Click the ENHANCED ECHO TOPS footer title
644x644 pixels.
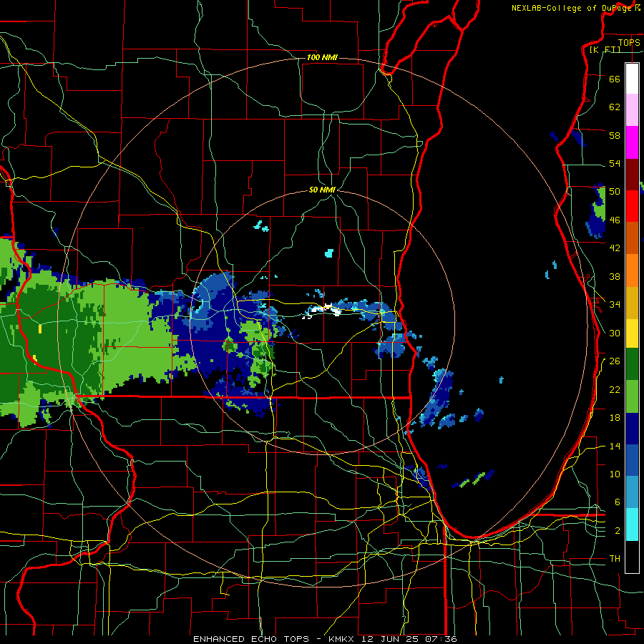pos(251,639)
